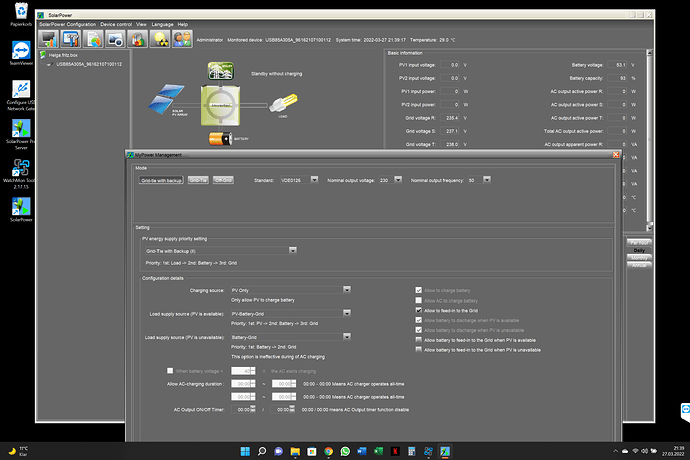This screenshot has height=460, width=690.
Task: Click the battery voltage threshold spinner field
Action: (243, 371)
